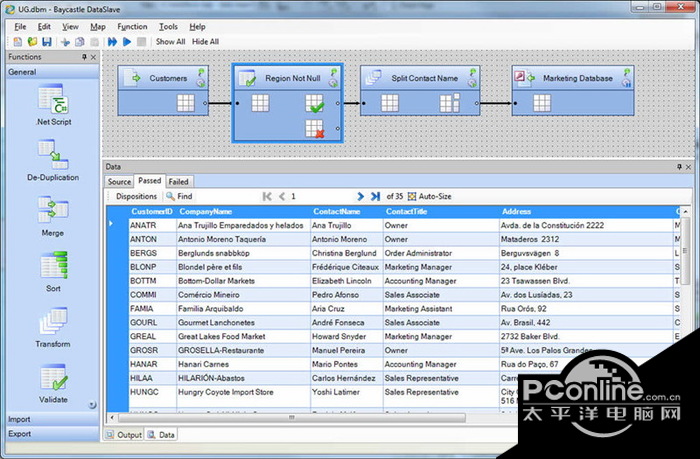Switch to the Passed tab
Screen dimensions: 700x459
(x=150, y=181)
